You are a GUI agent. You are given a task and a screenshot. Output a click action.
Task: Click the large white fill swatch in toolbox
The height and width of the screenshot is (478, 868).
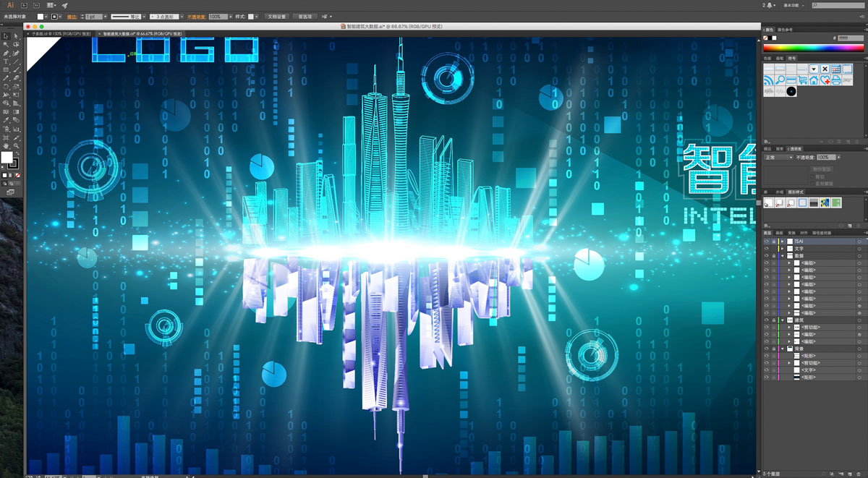pyautogui.click(x=7, y=158)
